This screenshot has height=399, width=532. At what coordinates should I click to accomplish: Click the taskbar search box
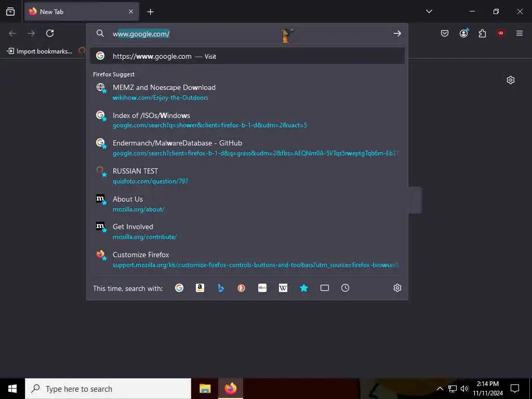tap(108, 389)
